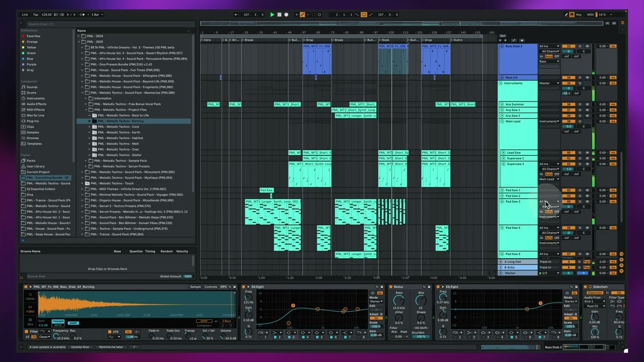
Task: Arm the Arrangement Record button
Action: coord(286,15)
